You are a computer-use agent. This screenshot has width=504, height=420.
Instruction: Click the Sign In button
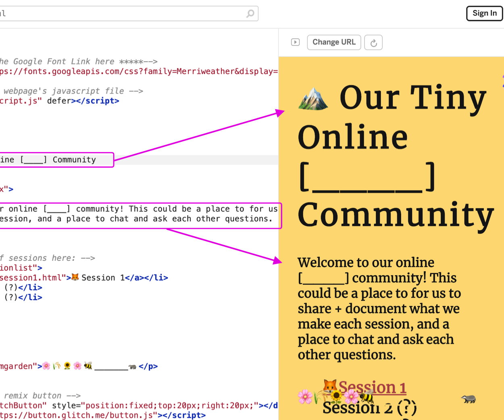[484, 13]
